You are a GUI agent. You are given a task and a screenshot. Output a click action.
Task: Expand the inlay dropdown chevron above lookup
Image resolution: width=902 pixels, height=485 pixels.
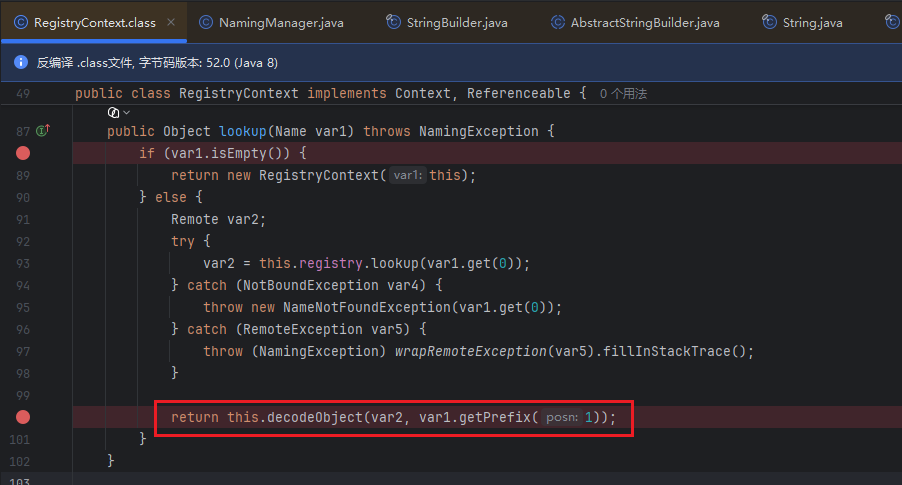coord(127,113)
